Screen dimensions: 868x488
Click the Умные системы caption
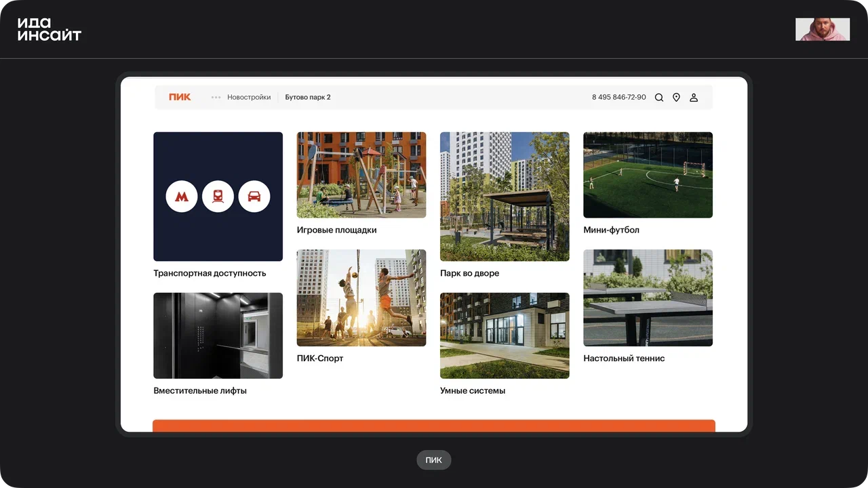(x=473, y=390)
